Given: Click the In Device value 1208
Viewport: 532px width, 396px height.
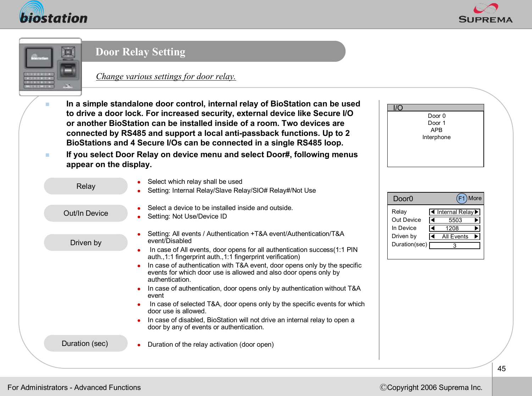Looking at the screenshot, I should coord(452,228).
